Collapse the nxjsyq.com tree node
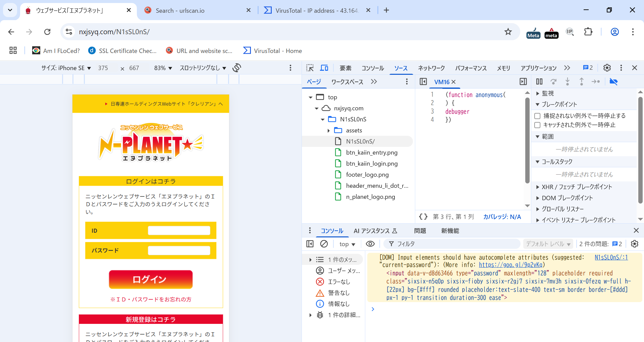The width and height of the screenshot is (644, 342). pos(317,108)
